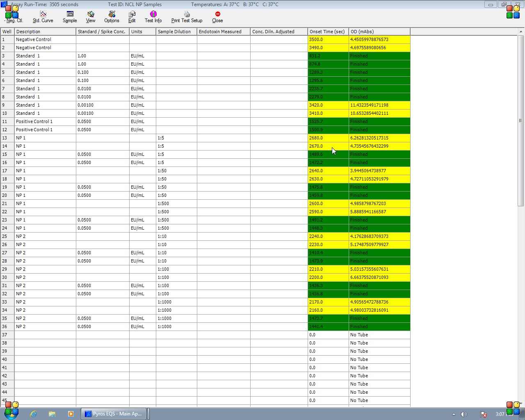Click the OD (mAbs) column header
The image size is (525, 420).
379,32
